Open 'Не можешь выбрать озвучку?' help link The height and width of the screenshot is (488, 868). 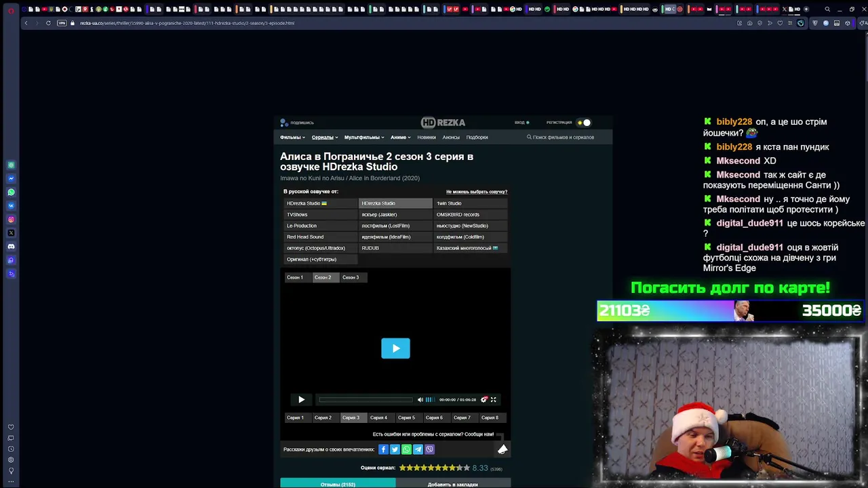[x=477, y=192]
